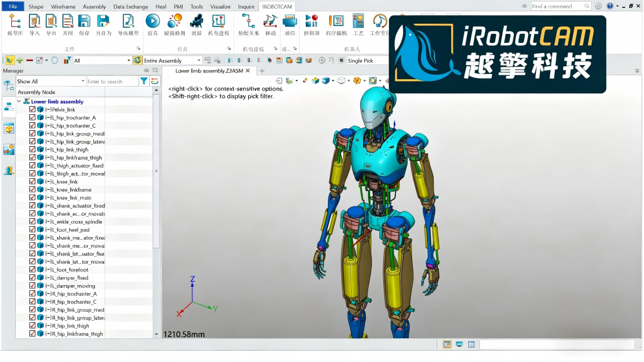644x362 pixels.
Task: Select the L_damper_moving tree row
Action: click(x=70, y=286)
